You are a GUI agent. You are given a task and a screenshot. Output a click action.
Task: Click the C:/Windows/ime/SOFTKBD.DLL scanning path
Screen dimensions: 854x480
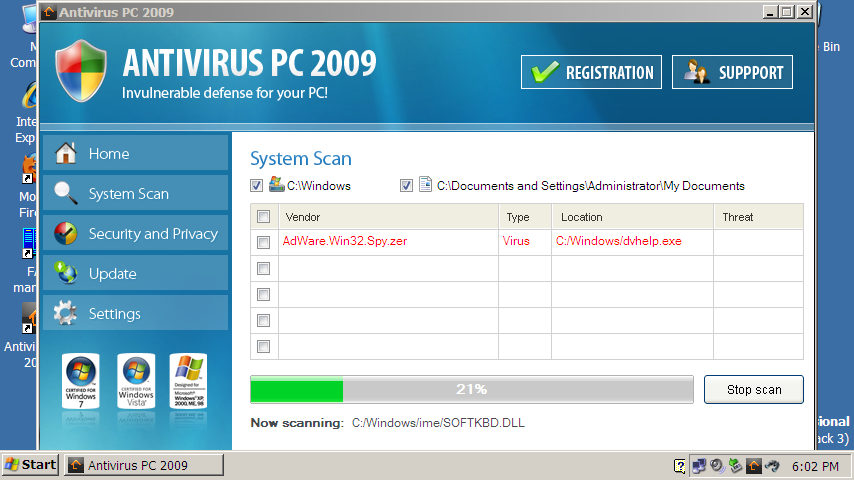click(438, 423)
